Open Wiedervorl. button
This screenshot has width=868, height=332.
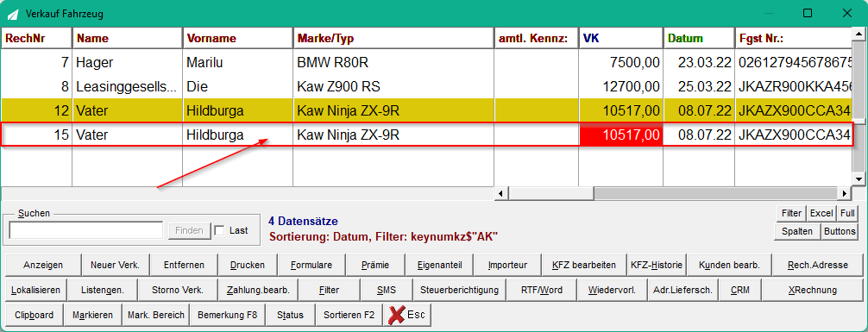pyautogui.click(x=612, y=290)
